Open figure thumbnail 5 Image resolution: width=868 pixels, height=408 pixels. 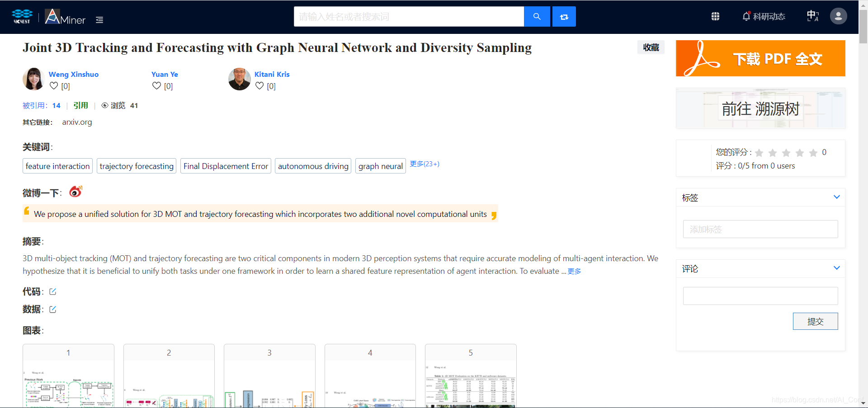pyautogui.click(x=471, y=376)
